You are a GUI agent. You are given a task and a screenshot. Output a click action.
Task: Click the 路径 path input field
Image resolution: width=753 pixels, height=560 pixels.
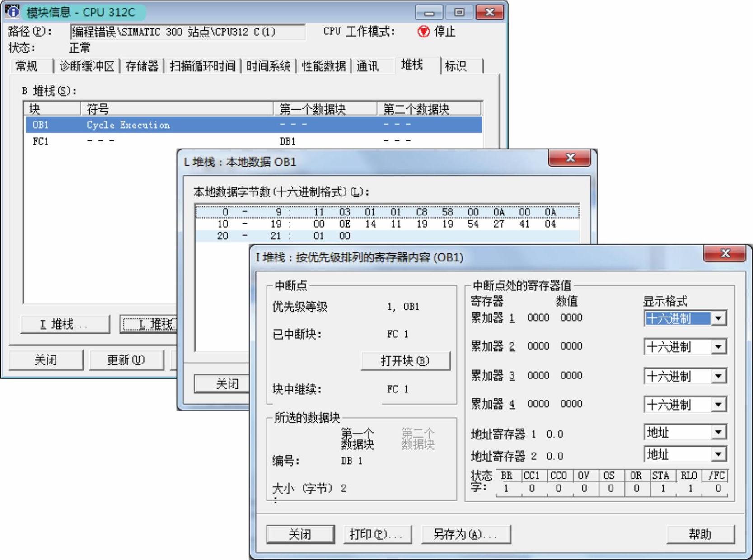click(x=187, y=32)
